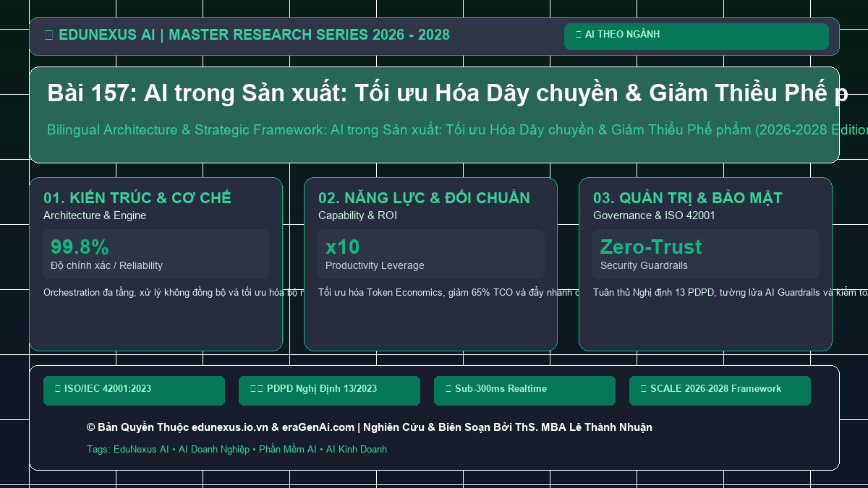Open the 01. KIẾN TRÚC & CƠ CHẾ heading
Screen dimensions: 868x488
point(137,198)
